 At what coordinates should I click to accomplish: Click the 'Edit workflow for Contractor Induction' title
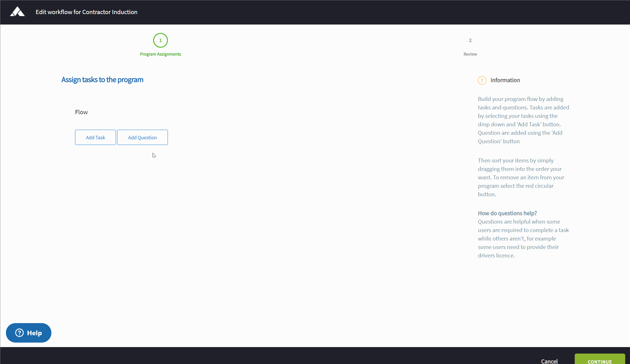(86, 12)
